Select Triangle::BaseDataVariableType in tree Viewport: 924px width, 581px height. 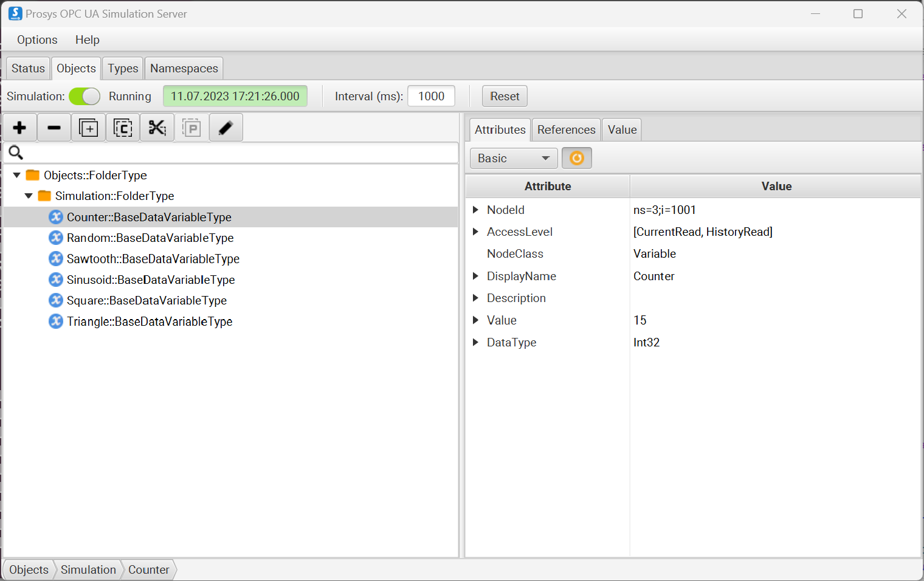(x=150, y=321)
